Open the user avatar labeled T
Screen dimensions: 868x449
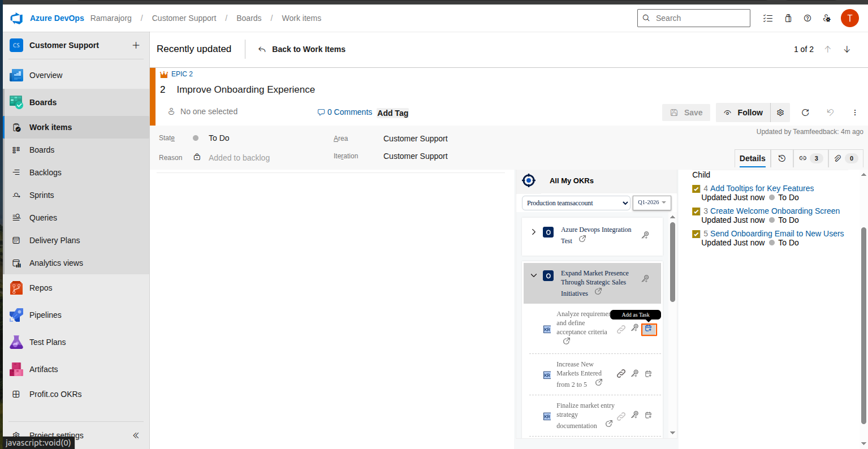pyautogui.click(x=850, y=18)
